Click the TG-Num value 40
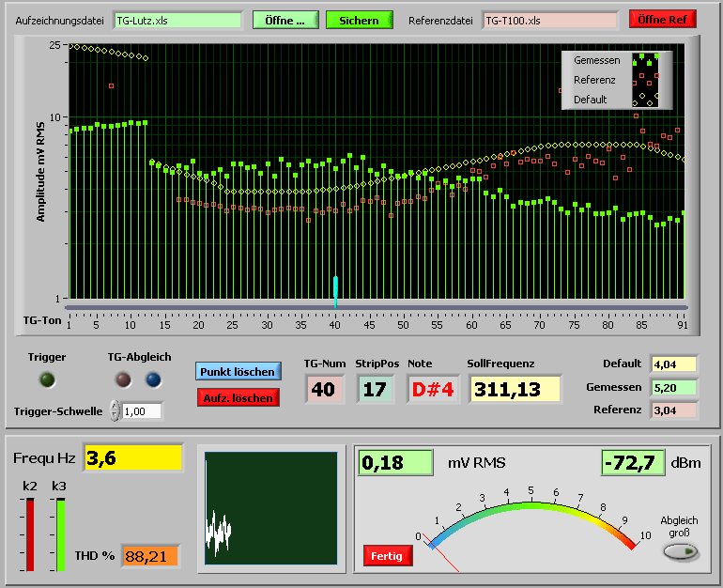The image size is (723, 588). point(324,389)
